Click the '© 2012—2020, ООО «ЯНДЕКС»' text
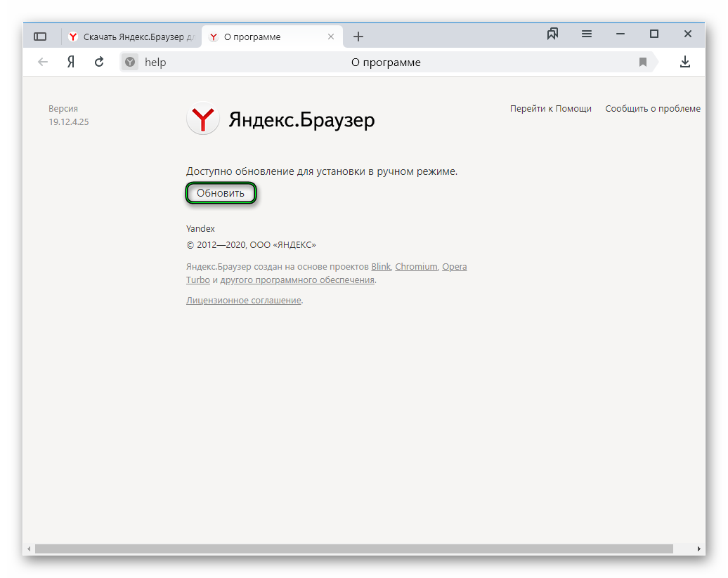 click(251, 245)
